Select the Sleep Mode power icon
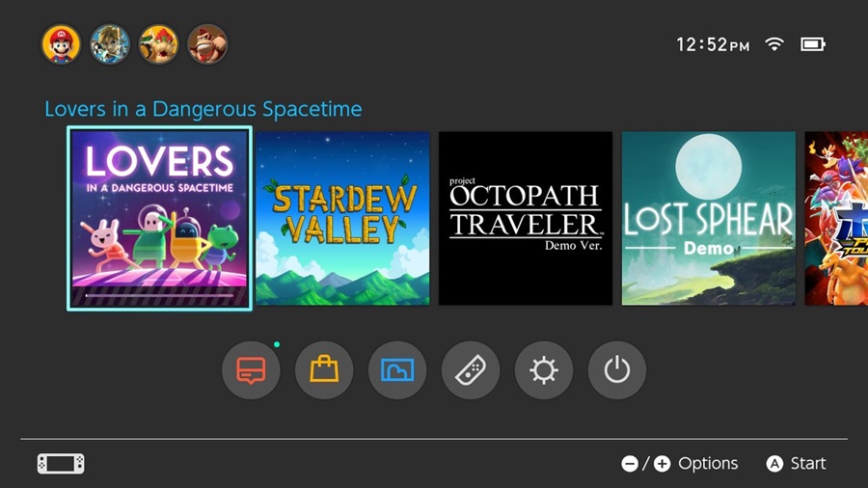Screen dimensions: 868x488 [x=616, y=370]
